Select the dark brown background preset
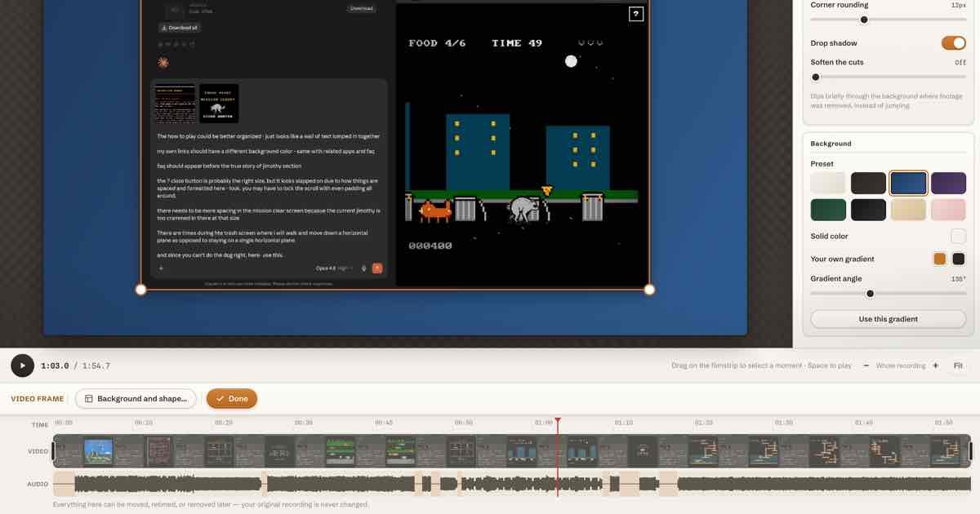Image resolution: width=980 pixels, height=514 pixels. click(x=868, y=183)
